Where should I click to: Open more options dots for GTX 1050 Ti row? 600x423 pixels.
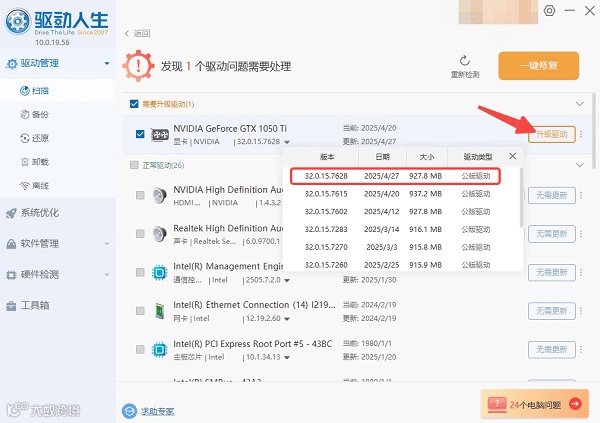[581, 134]
